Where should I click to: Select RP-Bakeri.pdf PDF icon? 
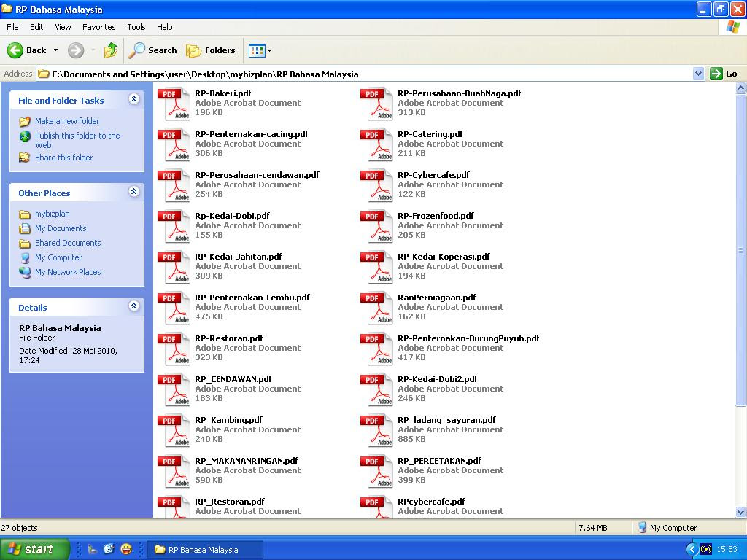174,104
